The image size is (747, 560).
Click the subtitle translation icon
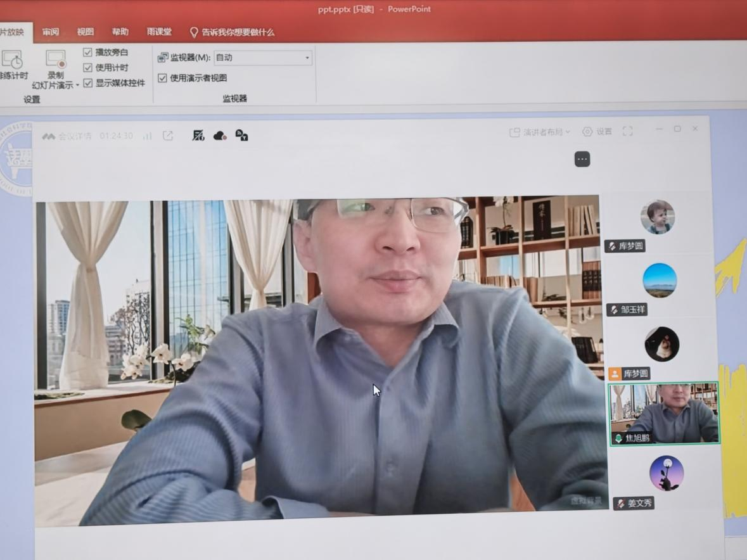click(x=241, y=135)
